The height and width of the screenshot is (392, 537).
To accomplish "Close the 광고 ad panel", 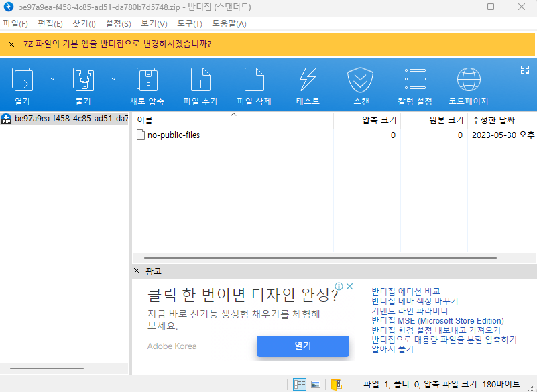I will [x=137, y=271].
